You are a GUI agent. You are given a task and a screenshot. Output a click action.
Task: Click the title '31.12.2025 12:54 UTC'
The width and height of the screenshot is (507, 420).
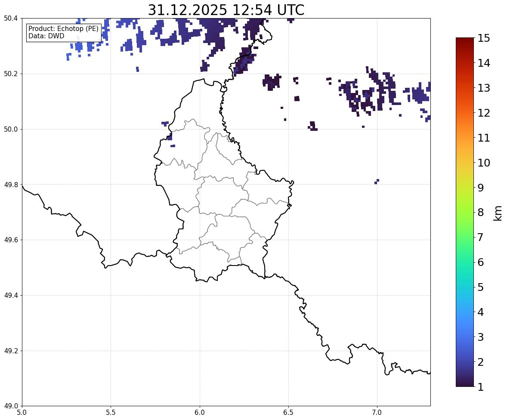(x=226, y=10)
